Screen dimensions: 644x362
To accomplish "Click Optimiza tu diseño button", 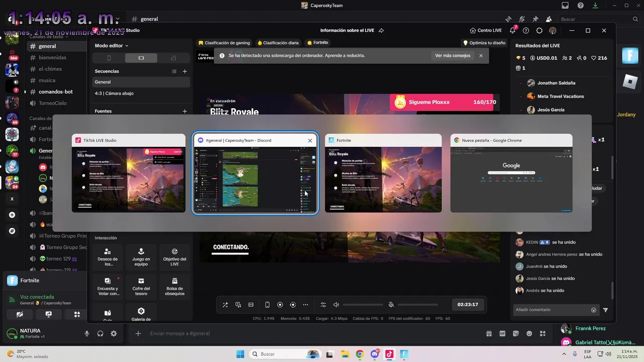I will point(485,43).
